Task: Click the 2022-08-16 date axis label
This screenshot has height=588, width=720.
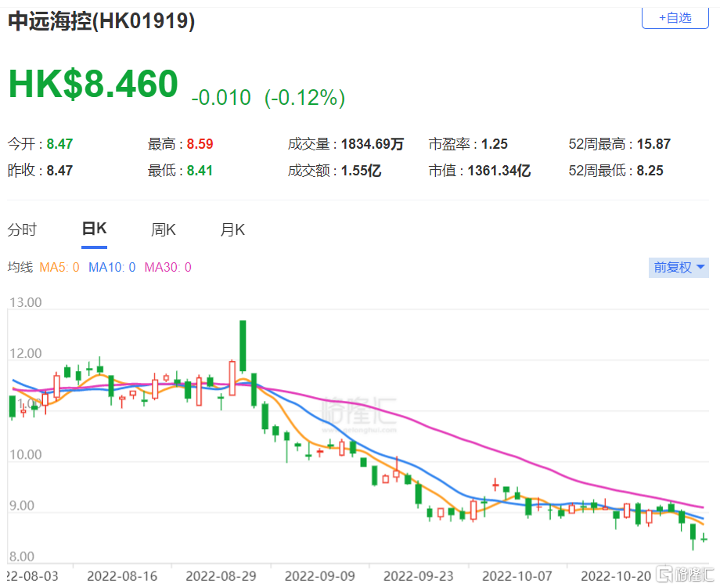Action: click(x=122, y=575)
